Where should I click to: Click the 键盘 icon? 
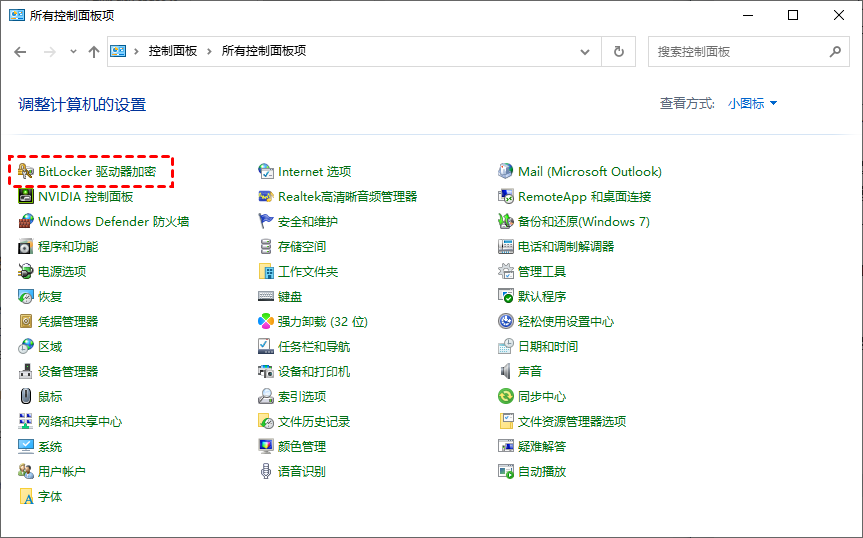tap(266, 297)
